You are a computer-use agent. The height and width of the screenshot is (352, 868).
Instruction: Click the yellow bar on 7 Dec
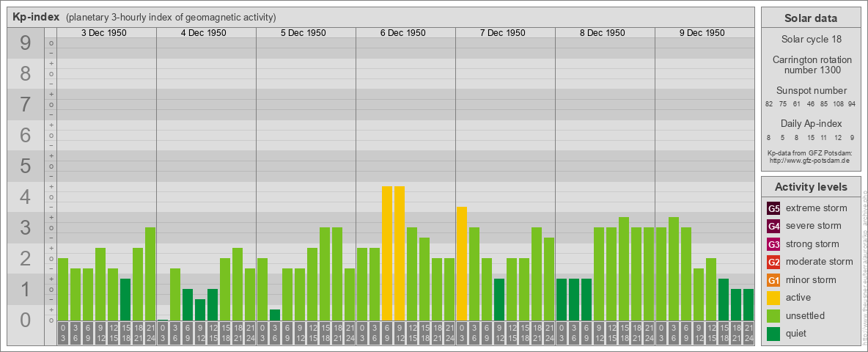pos(462,263)
